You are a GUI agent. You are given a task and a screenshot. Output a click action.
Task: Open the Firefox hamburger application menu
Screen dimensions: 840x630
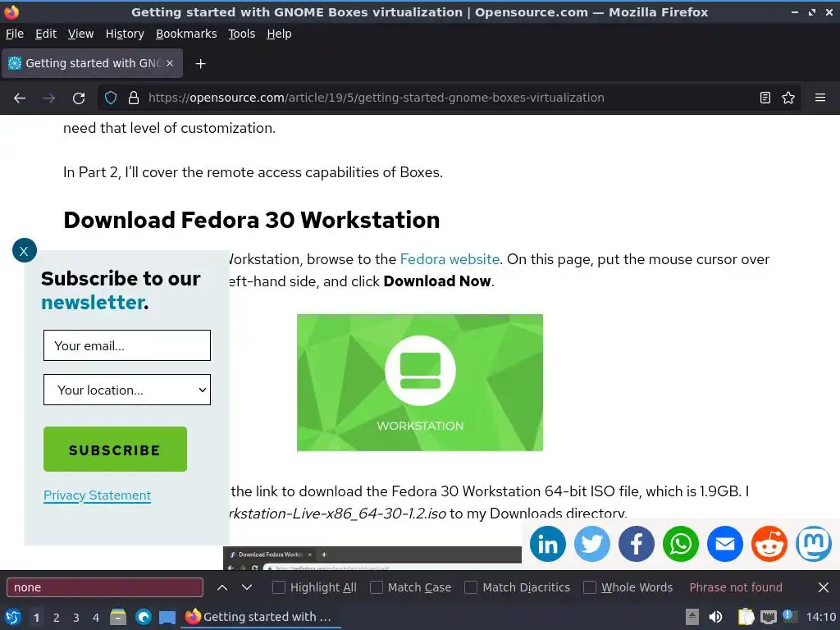tap(820, 98)
